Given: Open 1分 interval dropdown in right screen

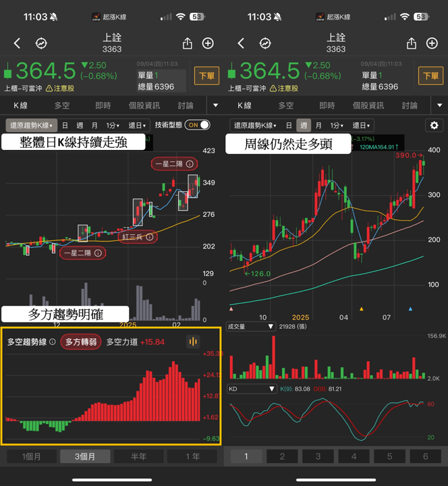Looking at the screenshot, I should click(337, 126).
